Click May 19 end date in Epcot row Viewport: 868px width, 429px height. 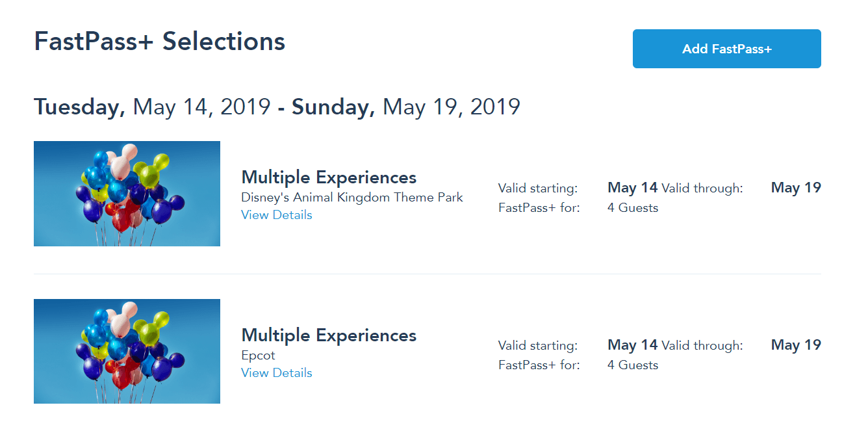(x=796, y=345)
